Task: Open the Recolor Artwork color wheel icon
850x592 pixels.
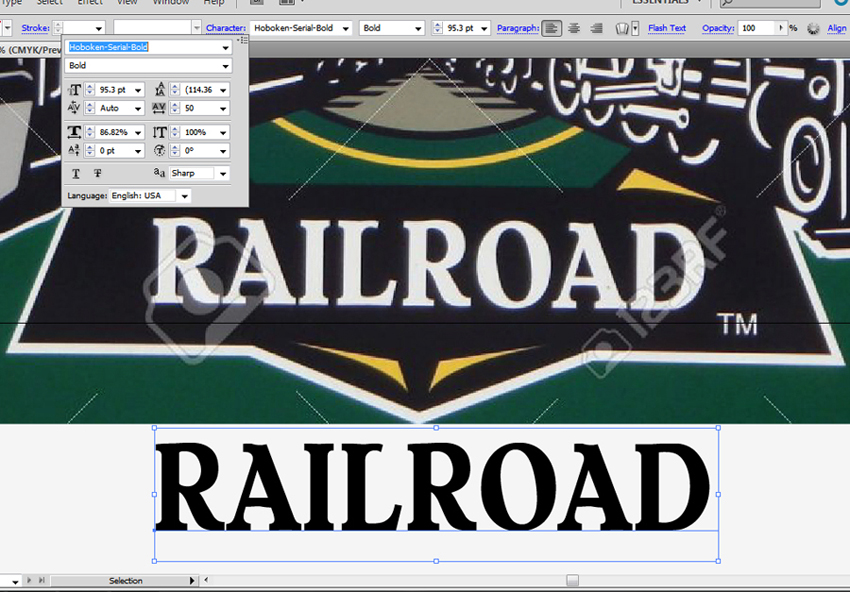Action: point(813,28)
